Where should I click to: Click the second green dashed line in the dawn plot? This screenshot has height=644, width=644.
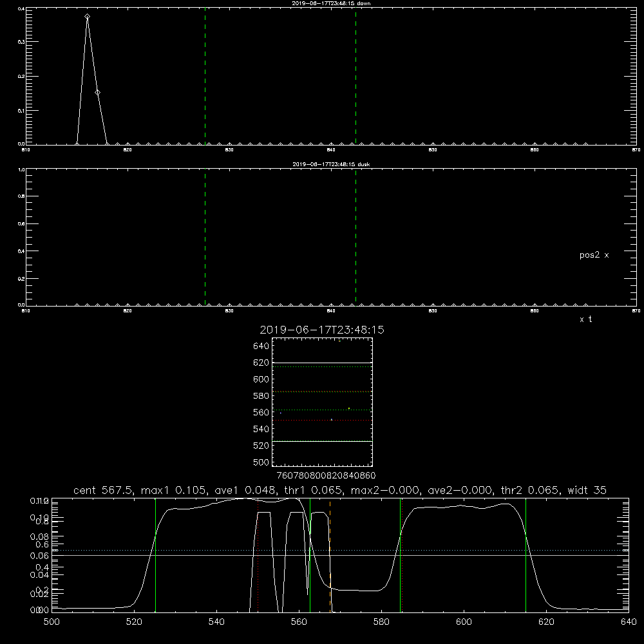355,76
